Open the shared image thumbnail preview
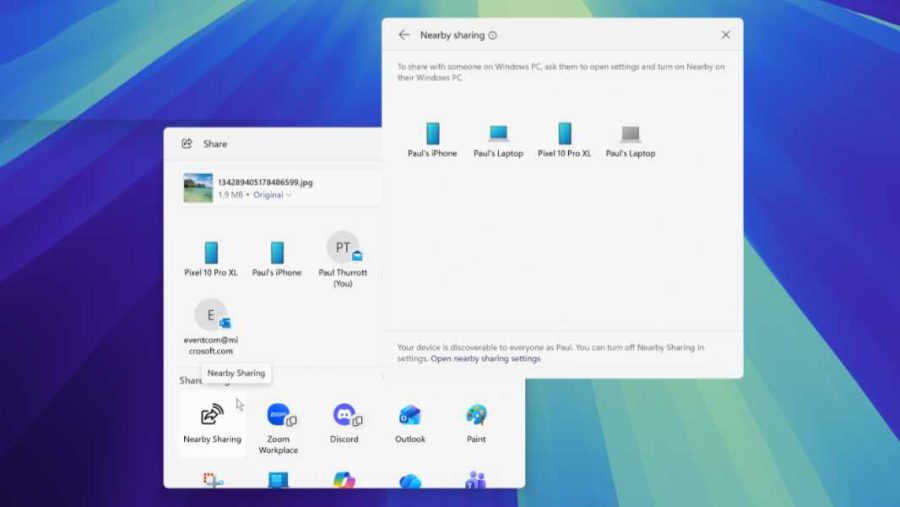Image resolution: width=900 pixels, height=507 pixels. [198, 188]
